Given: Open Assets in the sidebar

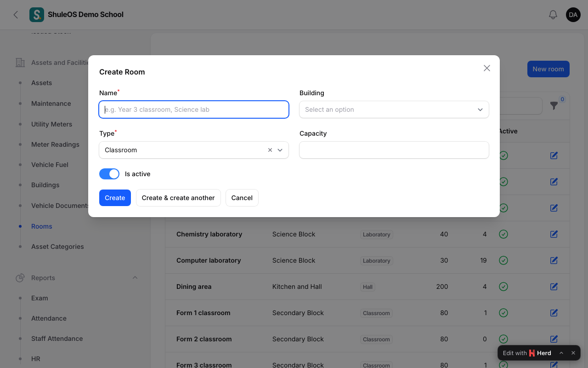Looking at the screenshot, I should pos(41,83).
